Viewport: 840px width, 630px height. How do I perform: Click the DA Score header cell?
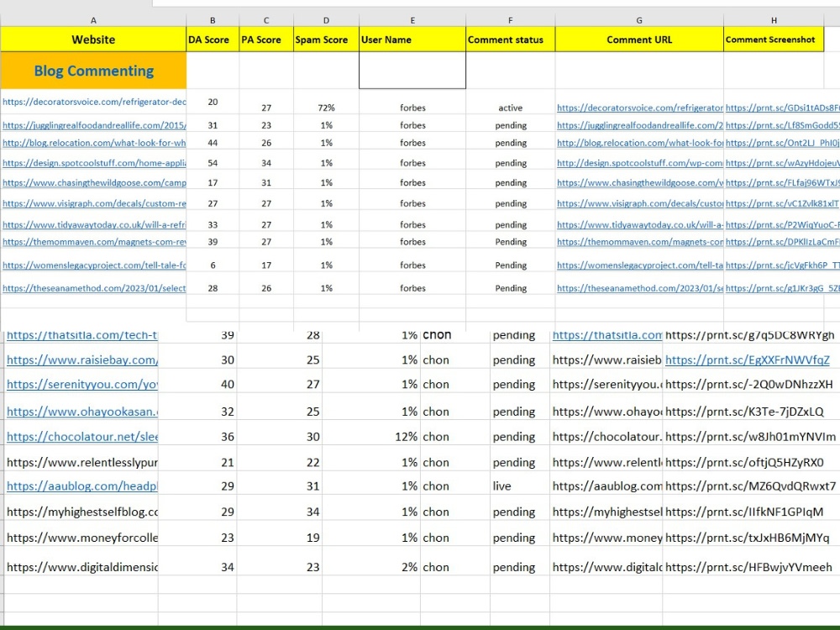[x=213, y=39]
